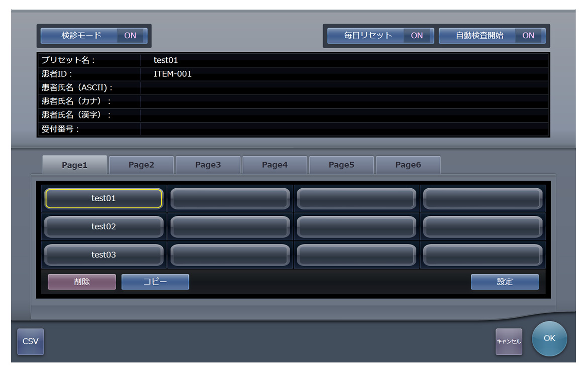Select the test01 preset button
The image size is (588, 374).
104,198
